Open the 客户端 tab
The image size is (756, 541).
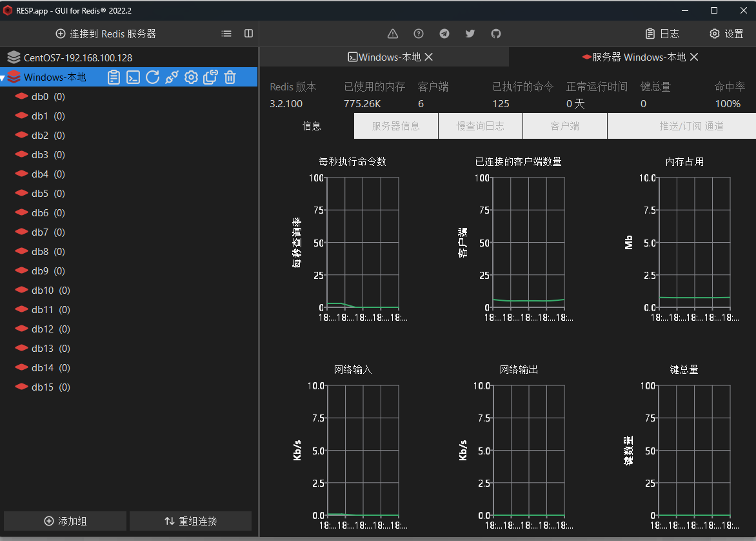(x=564, y=126)
